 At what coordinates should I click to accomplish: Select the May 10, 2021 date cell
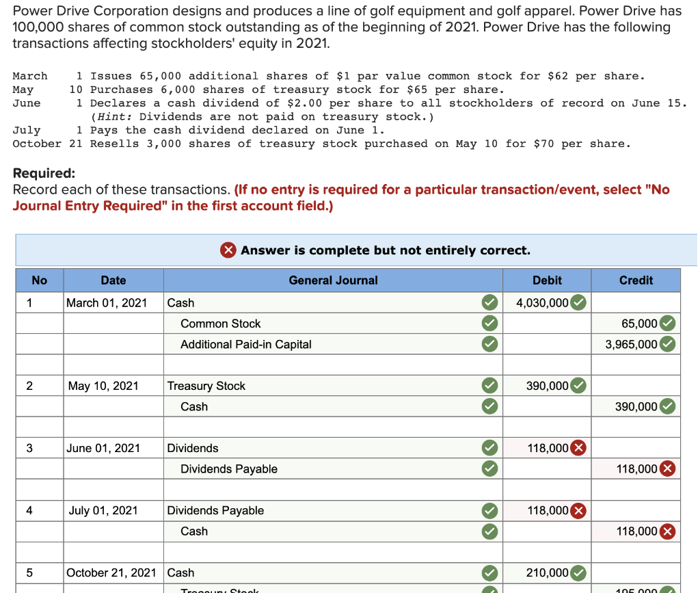click(x=113, y=385)
